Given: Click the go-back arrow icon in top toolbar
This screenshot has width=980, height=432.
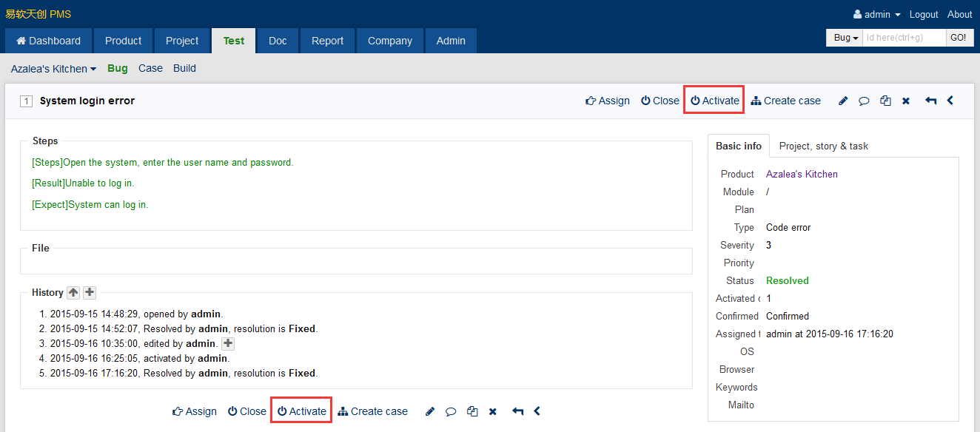Looking at the screenshot, I should pyautogui.click(x=930, y=101).
